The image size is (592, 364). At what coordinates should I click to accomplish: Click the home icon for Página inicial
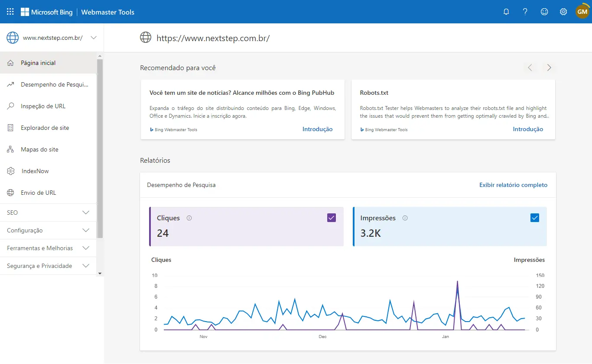[x=11, y=63]
